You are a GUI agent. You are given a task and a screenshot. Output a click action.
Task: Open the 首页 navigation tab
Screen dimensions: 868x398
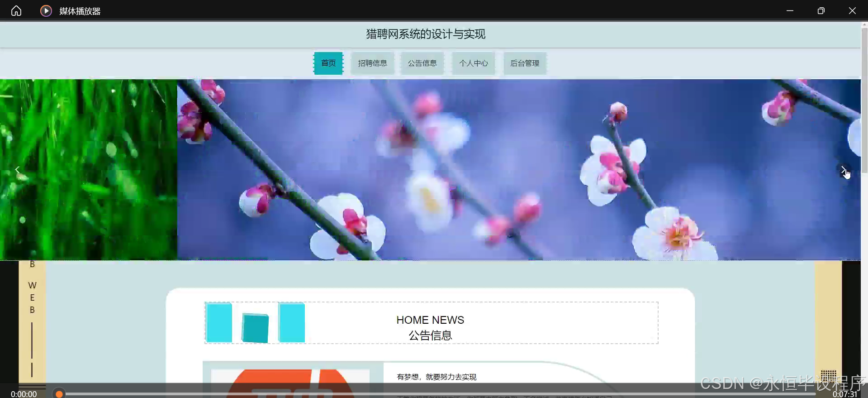[328, 63]
